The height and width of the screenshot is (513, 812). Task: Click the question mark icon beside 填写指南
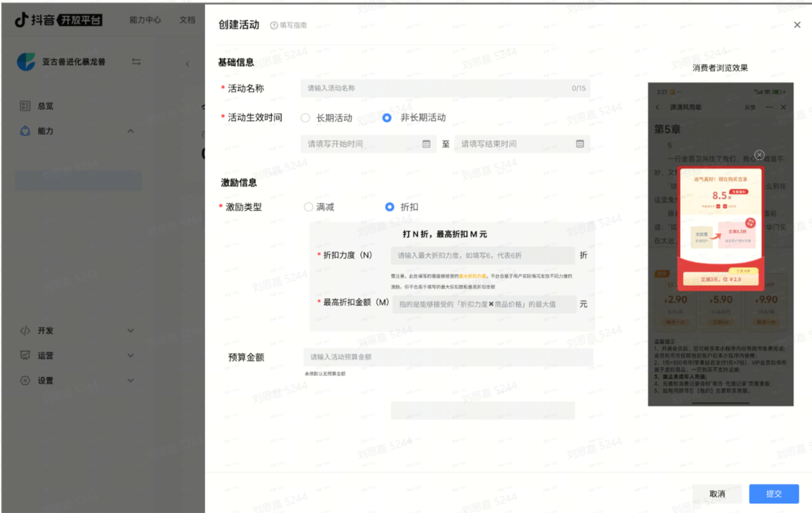pos(274,25)
